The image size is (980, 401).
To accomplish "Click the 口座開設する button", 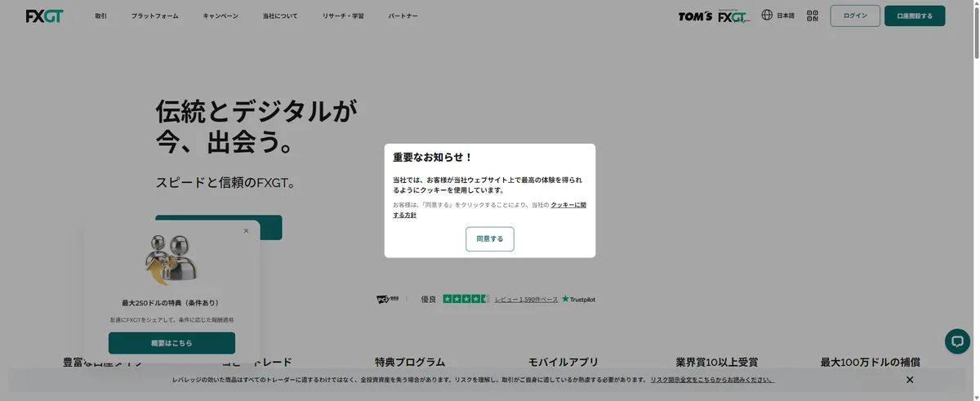I will pos(915,16).
